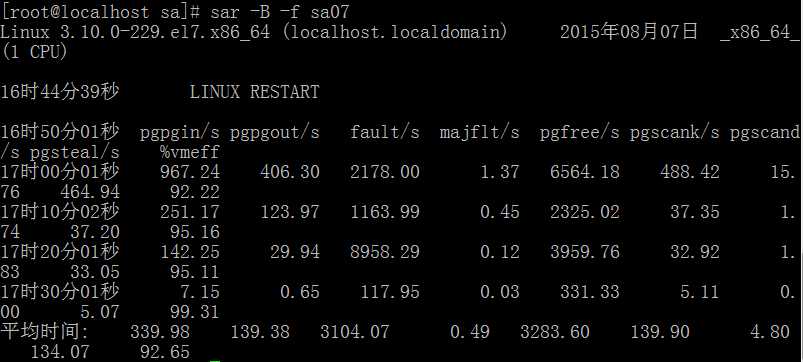Screen dimensions: 803x362
Task: Click the pgpgin value '967.24'
Action: (189, 172)
